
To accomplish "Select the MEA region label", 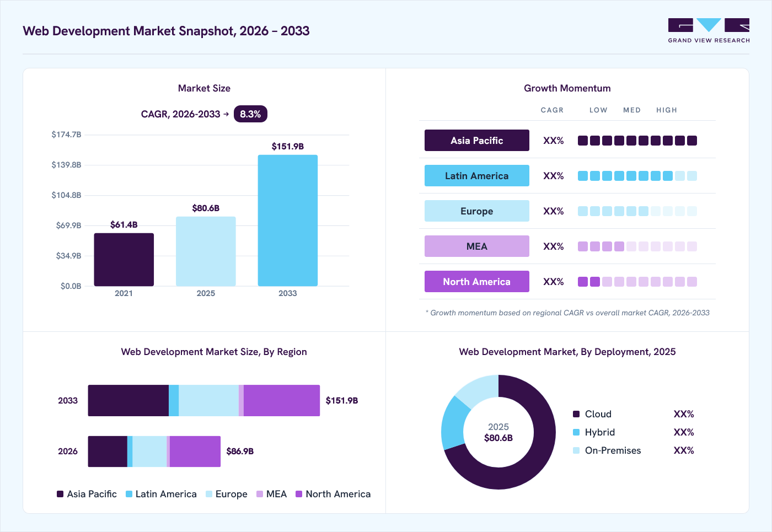I will [x=477, y=246].
